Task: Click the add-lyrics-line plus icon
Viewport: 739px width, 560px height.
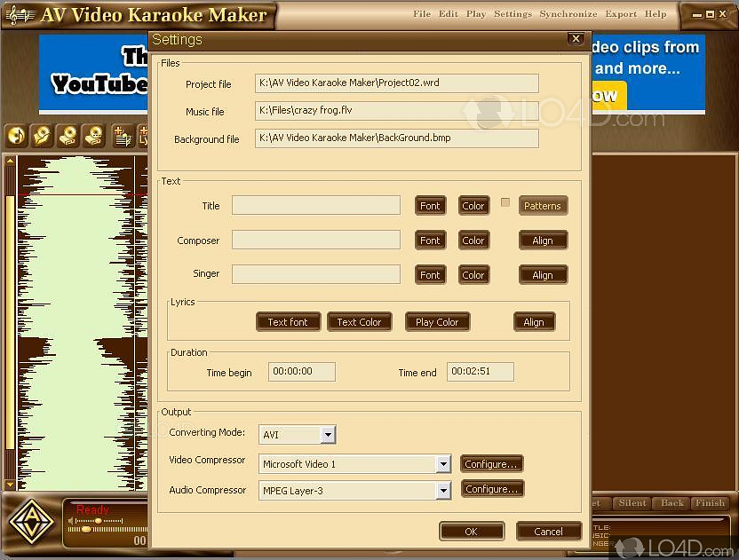Action: click(x=121, y=135)
